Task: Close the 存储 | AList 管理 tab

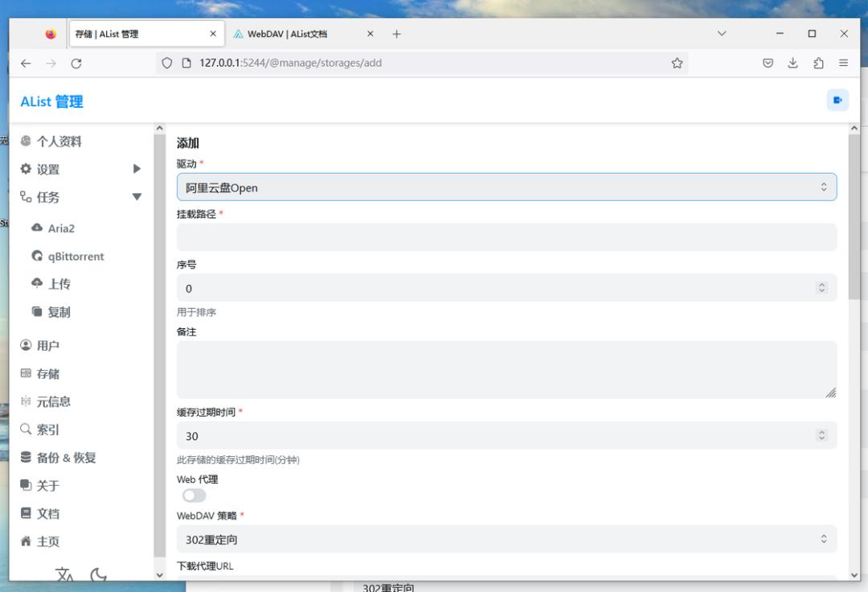Action: 213,34
